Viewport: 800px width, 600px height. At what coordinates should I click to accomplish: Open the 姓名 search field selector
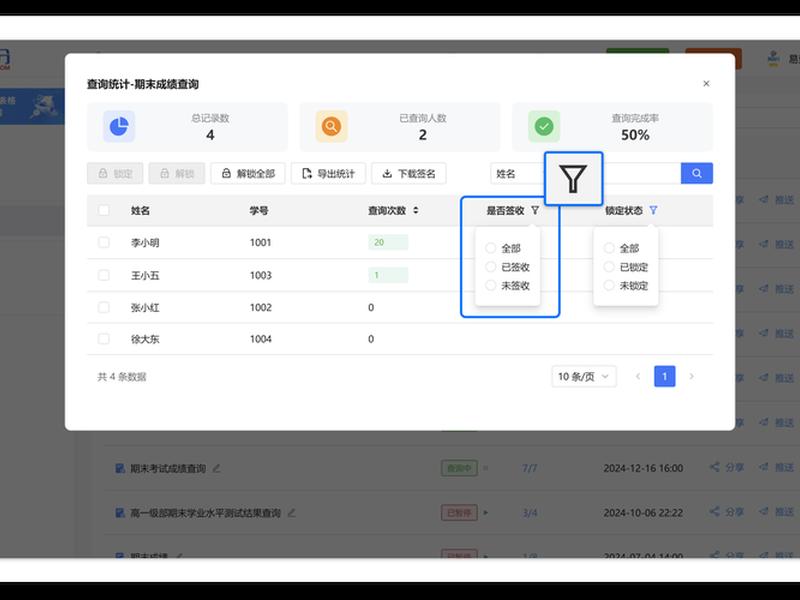518,173
